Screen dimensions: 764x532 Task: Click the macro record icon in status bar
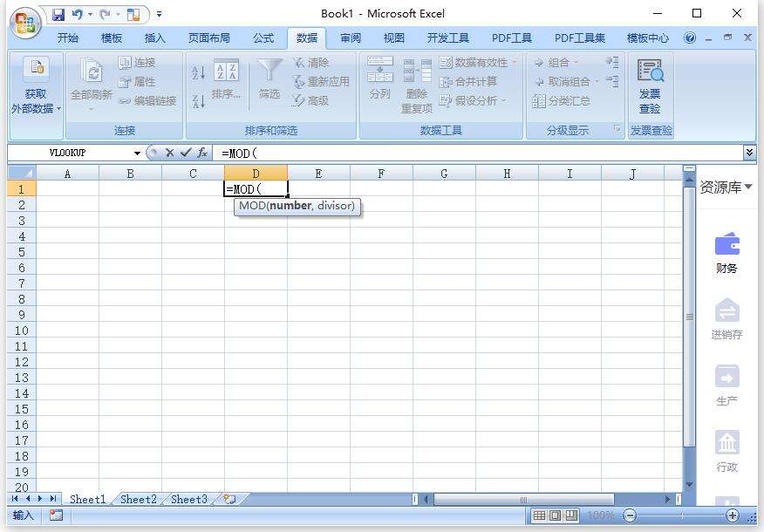56,515
